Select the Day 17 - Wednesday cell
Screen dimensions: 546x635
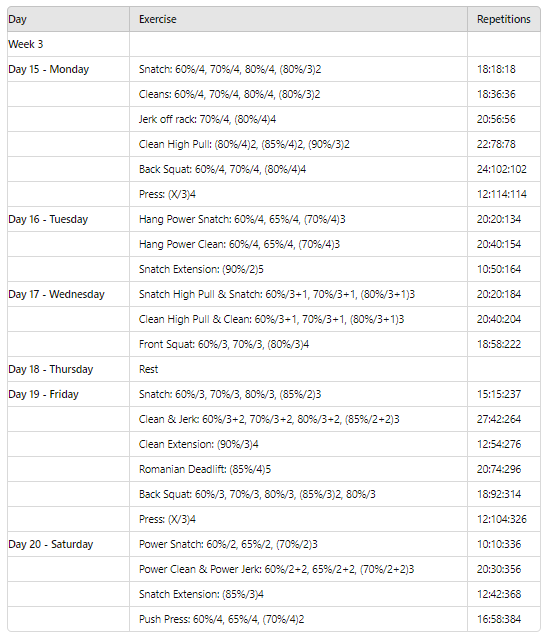68,294
